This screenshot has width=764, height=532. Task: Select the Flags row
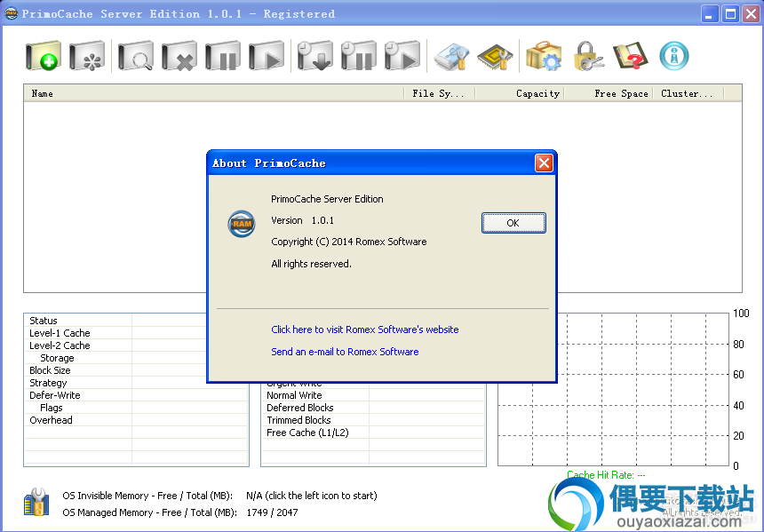136,408
